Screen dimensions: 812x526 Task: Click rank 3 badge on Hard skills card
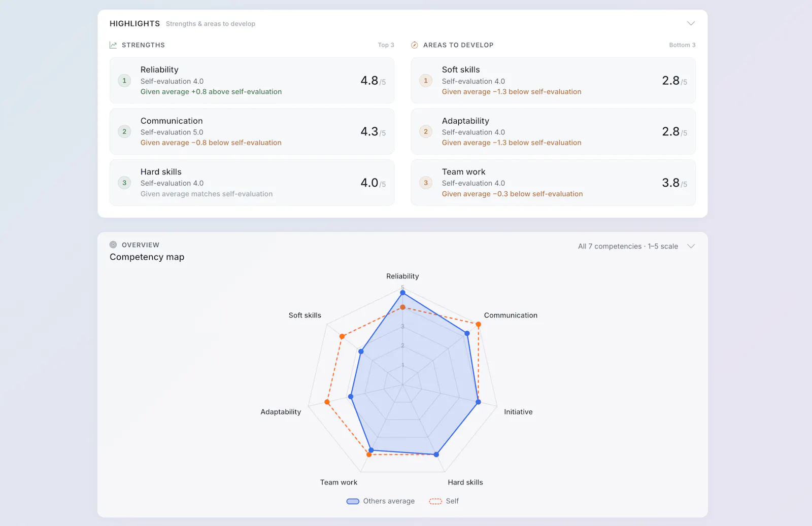point(124,183)
